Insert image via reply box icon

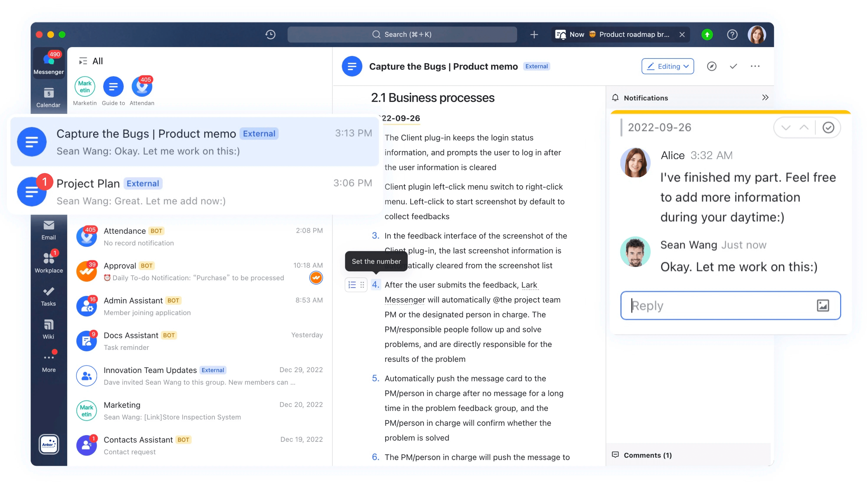point(822,305)
